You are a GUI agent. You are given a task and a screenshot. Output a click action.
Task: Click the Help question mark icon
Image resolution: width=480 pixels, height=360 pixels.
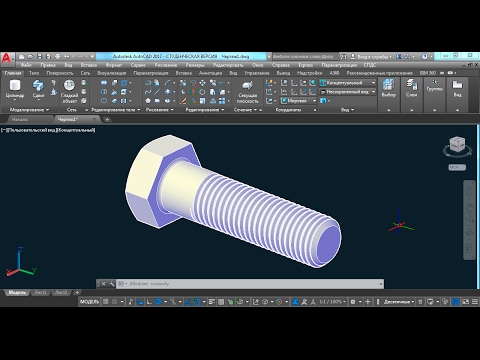click(424, 56)
